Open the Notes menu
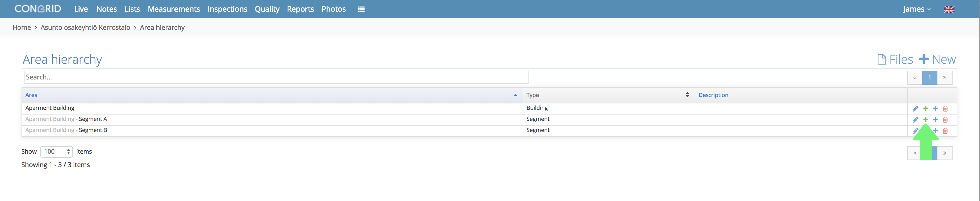Image resolution: width=980 pixels, height=201 pixels. point(106,9)
